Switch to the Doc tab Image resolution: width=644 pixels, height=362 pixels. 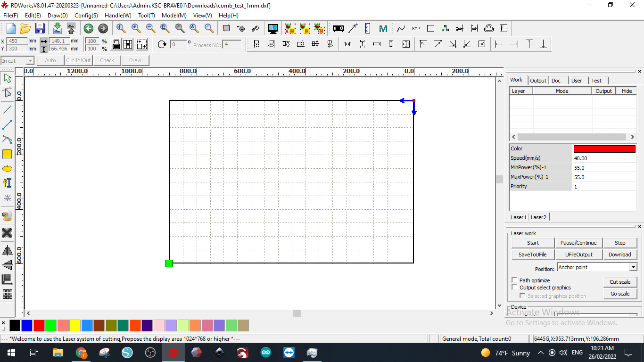tap(556, 81)
